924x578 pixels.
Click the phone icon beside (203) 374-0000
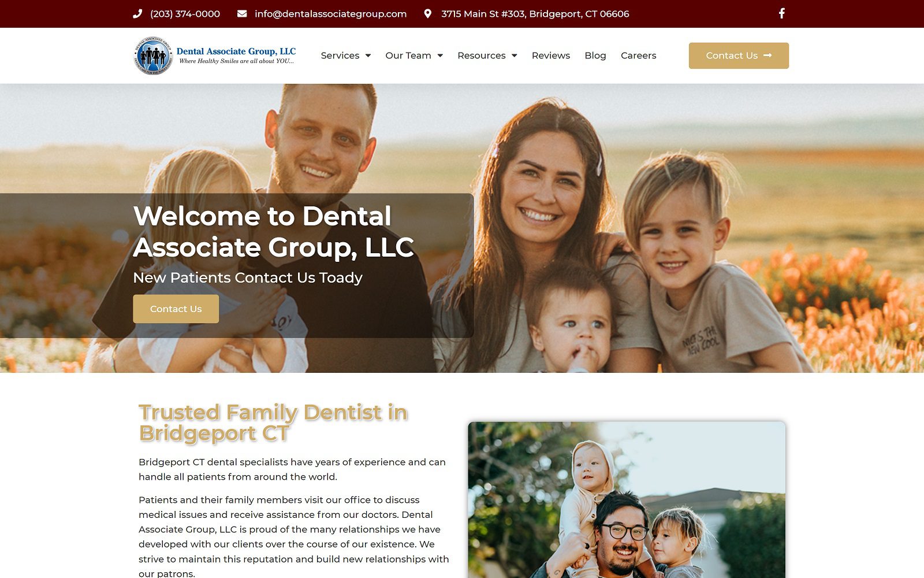tap(137, 13)
